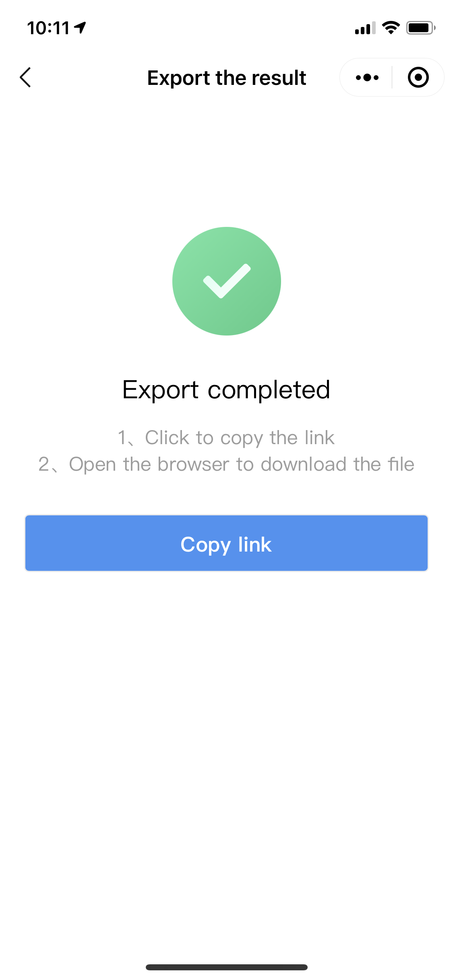453x980 pixels.
Task: Tap the 10:11 clock in the status bar
Action: 48,28
